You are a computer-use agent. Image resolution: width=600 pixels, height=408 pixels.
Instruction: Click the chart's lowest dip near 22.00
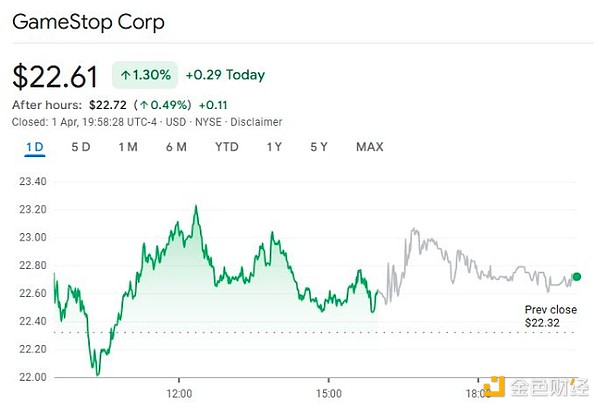97,374
